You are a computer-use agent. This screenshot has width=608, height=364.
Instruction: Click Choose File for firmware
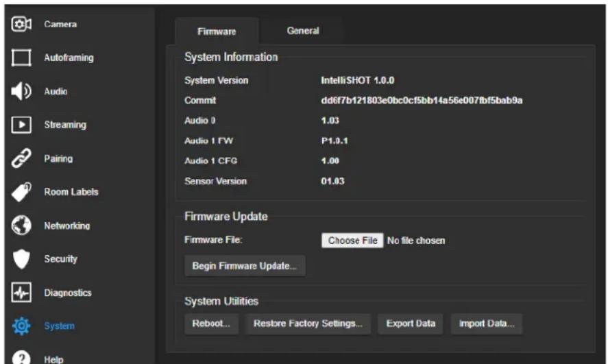pos(352,241)
